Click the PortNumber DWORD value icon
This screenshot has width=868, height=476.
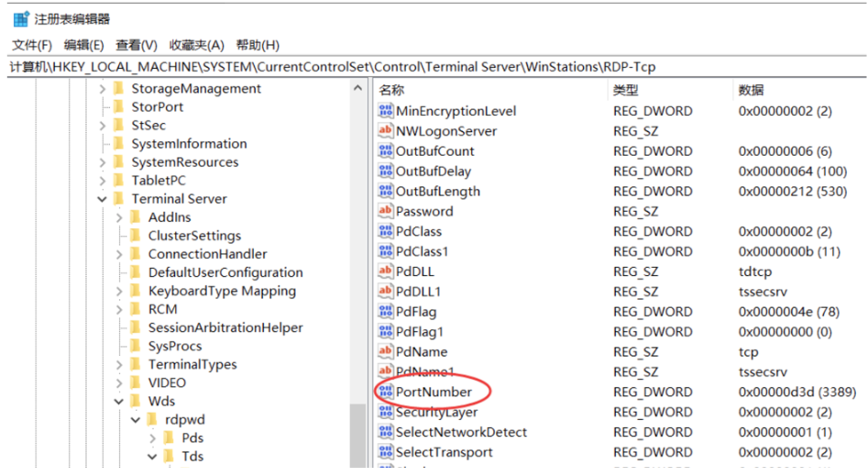pyautogui.click(x=386, y=393)
